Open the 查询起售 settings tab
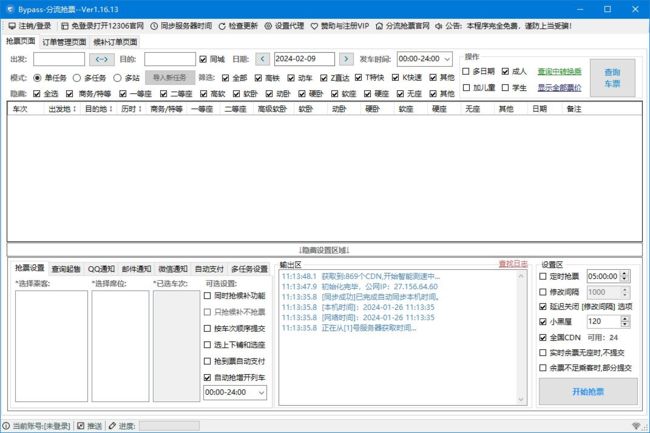650x433 pixels. (66, 269)
